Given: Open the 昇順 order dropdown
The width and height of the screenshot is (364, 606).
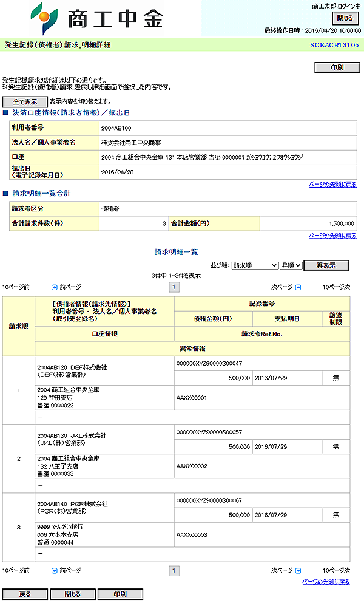Looking at the screenshot, I should pos(291,265).
